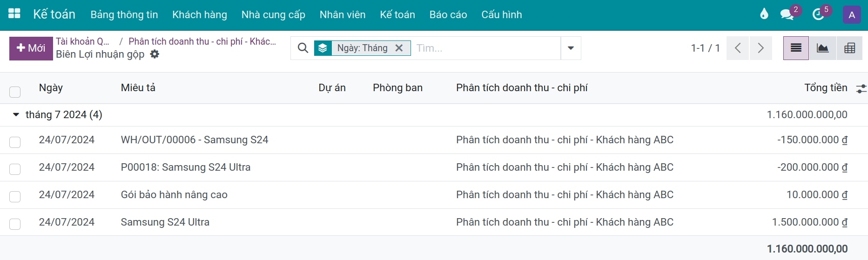Check the WH/OUT/00006 - Samsung S24 row
This screenshot has width=868, height=260.
15,142
